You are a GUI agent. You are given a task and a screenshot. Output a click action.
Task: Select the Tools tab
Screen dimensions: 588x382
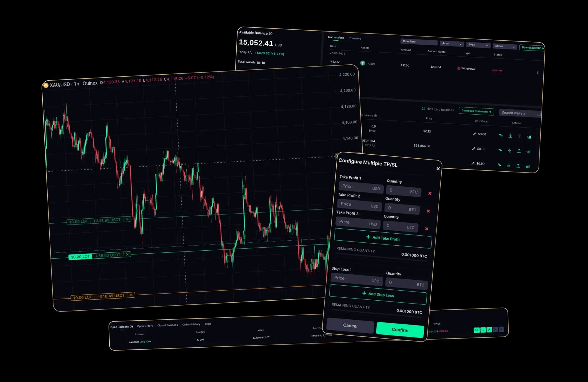208,324
